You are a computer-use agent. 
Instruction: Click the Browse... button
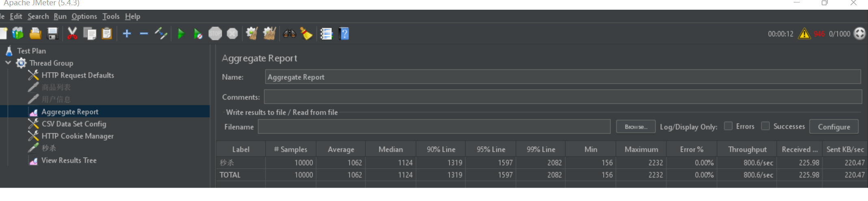coord(636,126)
